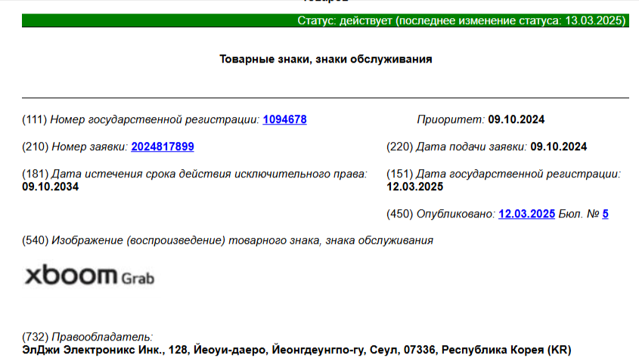Click rights holder text 'ЭлДжи Электроникс Инк.'

point(93,350)
